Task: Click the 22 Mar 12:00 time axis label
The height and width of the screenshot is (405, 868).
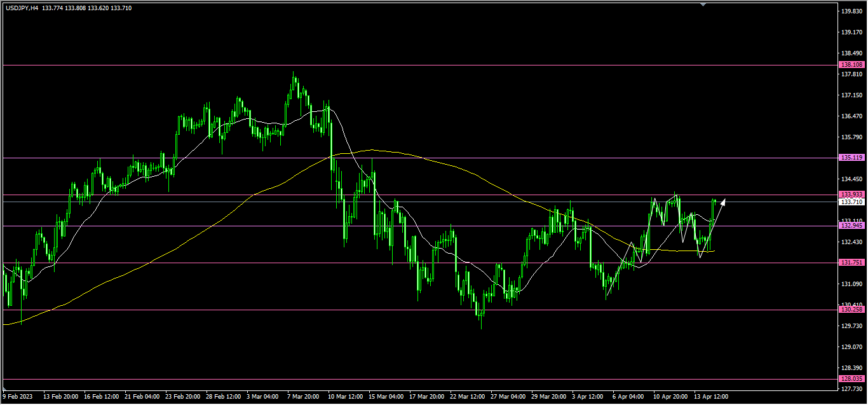Action: 468,397
